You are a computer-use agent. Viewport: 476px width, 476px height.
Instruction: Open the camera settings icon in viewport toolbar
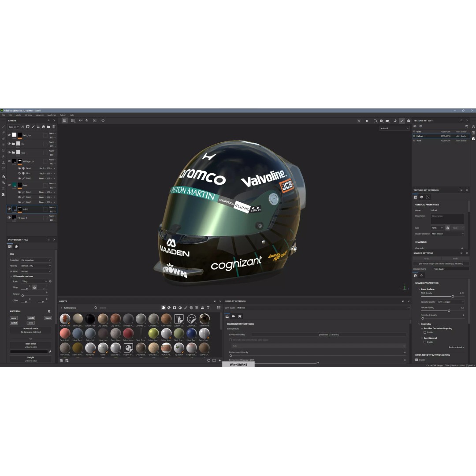(387, 121)
